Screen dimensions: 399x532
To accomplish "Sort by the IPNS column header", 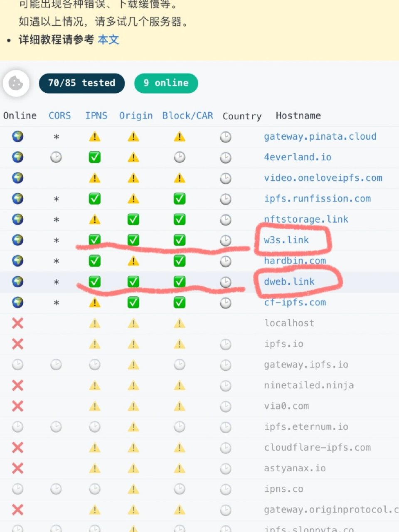I will (x=96, y=116).
